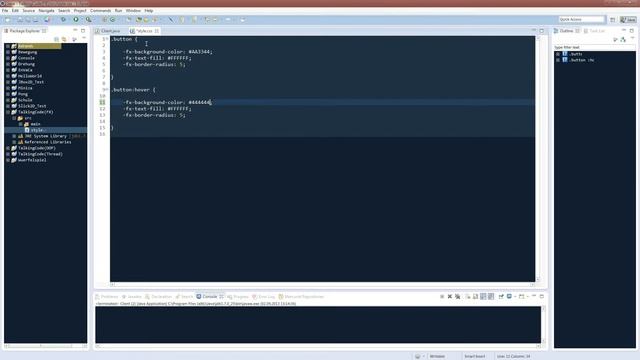Collapse the src folder node
The image size is (640, 360).
pos(14,118)
